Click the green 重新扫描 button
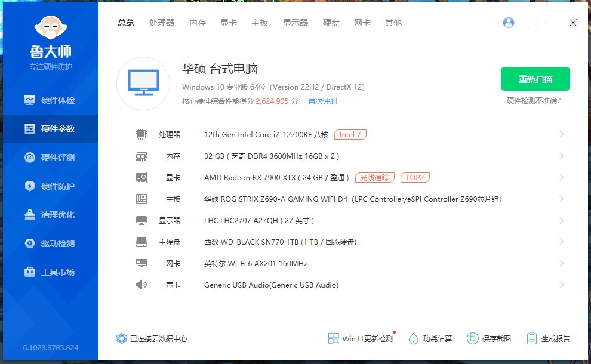Viewport: 591px width, 364px height. pos(535,79)
